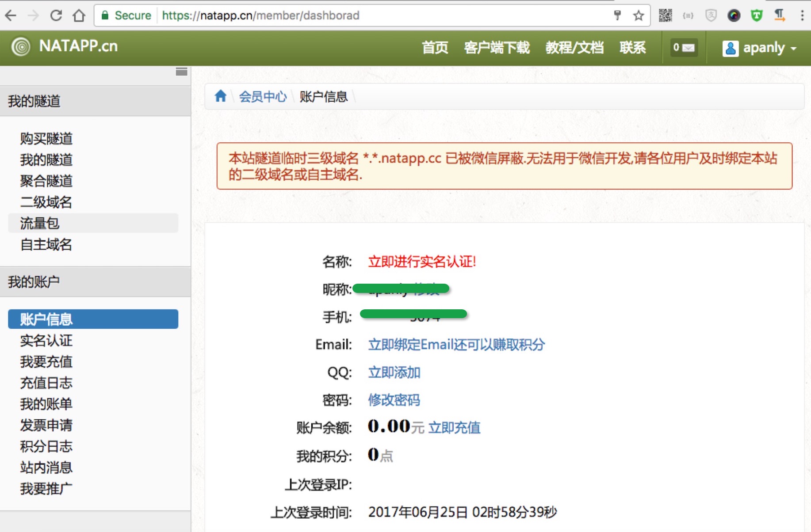Screen dimensions: 811x532
Task: Reload the current page
Action: [x=56, y=15]
